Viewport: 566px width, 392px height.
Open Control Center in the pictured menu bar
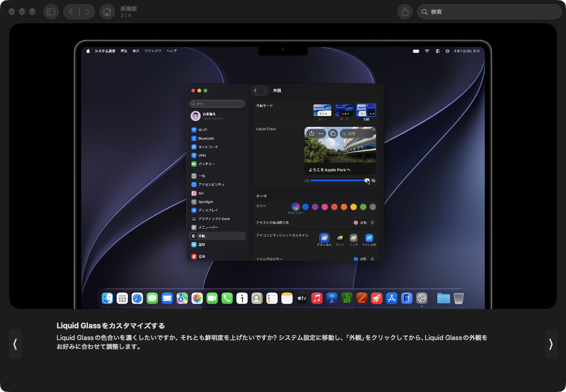point(438,51)
